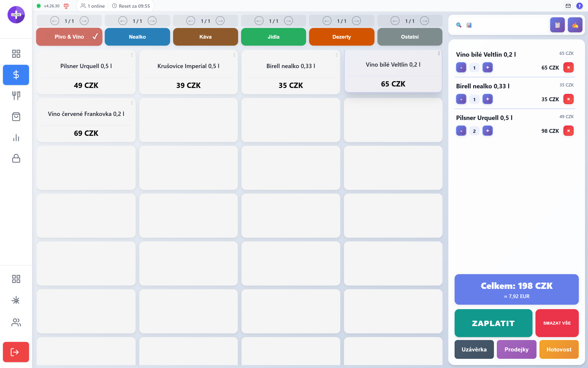
Task: Click the purple clipboard note button
Action: (557, 25)
